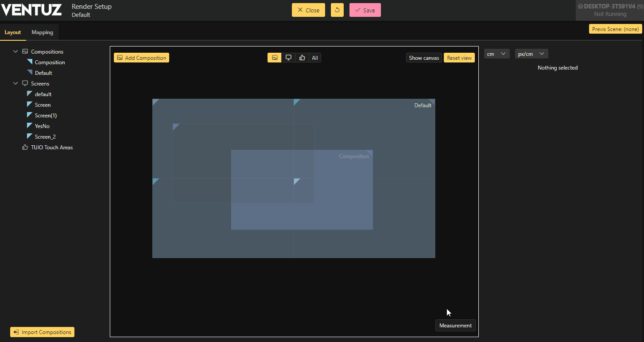Click the Default composition triangle icon

coord(30,73)
